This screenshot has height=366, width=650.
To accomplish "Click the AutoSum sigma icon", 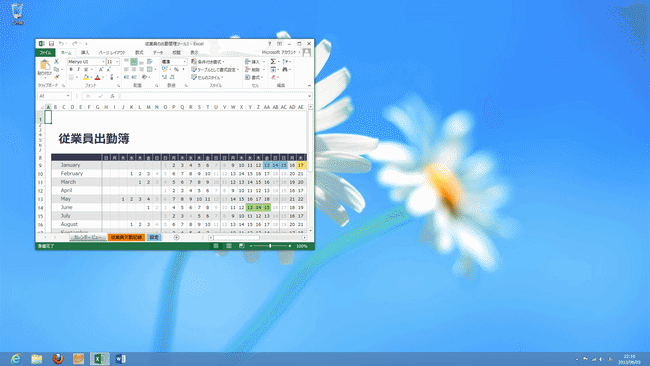I will coord(273,61).
